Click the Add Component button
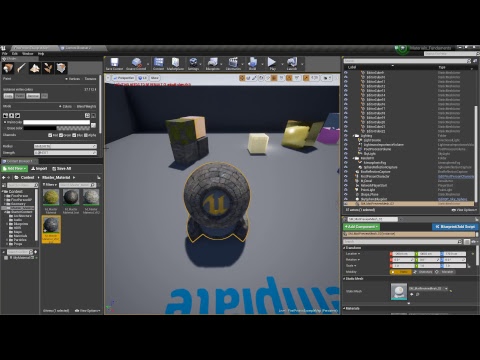 click(361, 227)
